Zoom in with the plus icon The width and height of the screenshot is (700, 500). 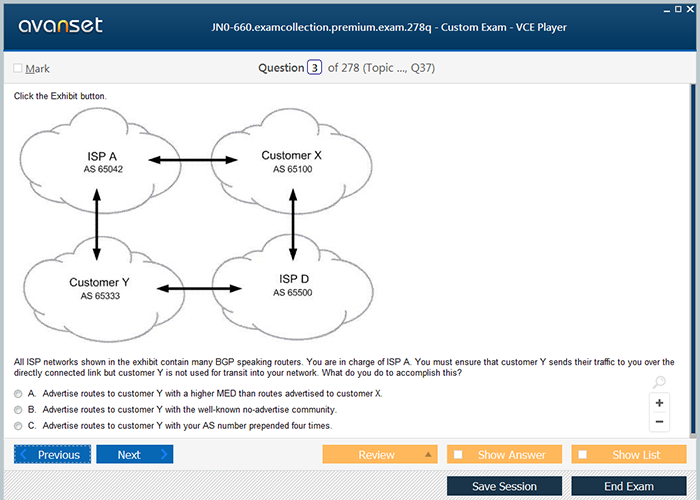pyautogui.click(x=659, y=403)
